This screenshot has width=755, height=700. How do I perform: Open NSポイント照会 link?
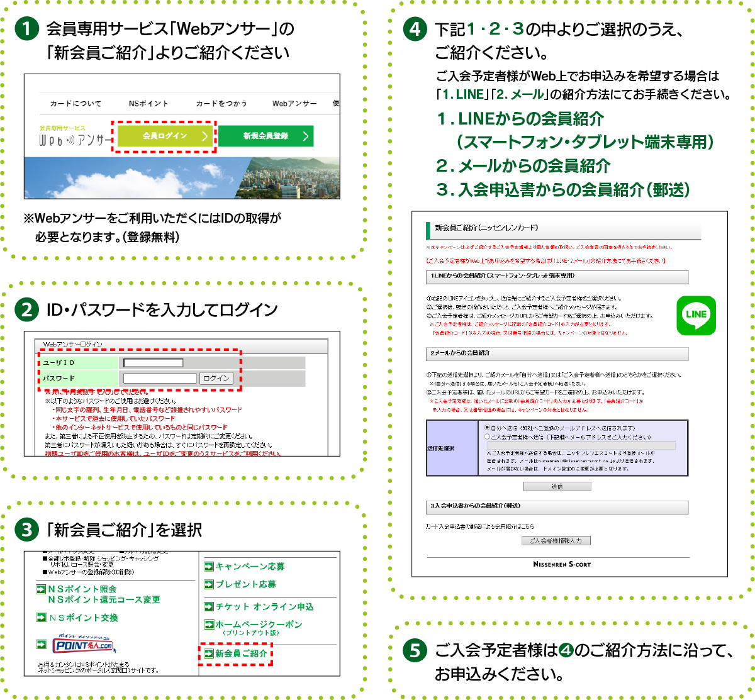82,589
